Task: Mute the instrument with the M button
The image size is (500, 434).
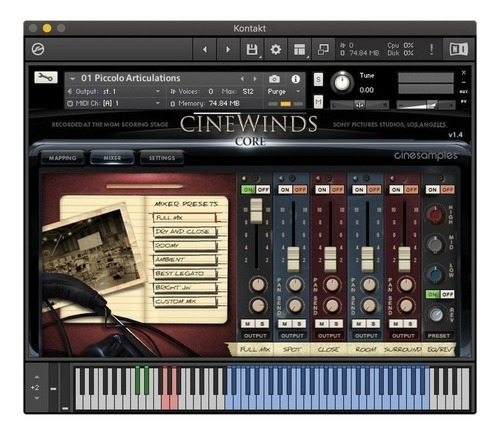Action: [318, 101]
